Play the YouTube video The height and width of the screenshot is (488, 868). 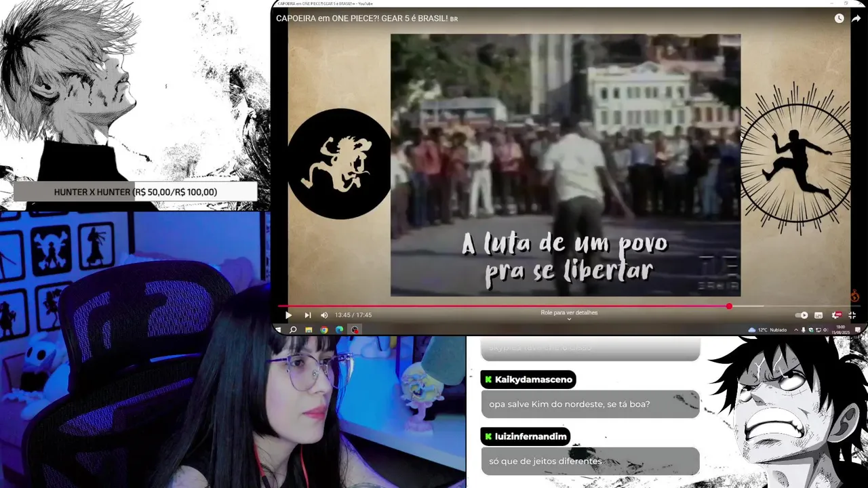point(288,315)
